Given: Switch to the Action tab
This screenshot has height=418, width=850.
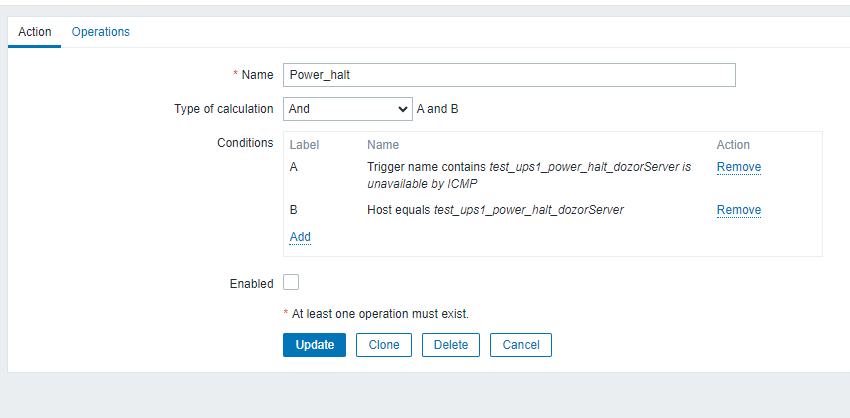Looking at the screenshot, I should [35, 32].
